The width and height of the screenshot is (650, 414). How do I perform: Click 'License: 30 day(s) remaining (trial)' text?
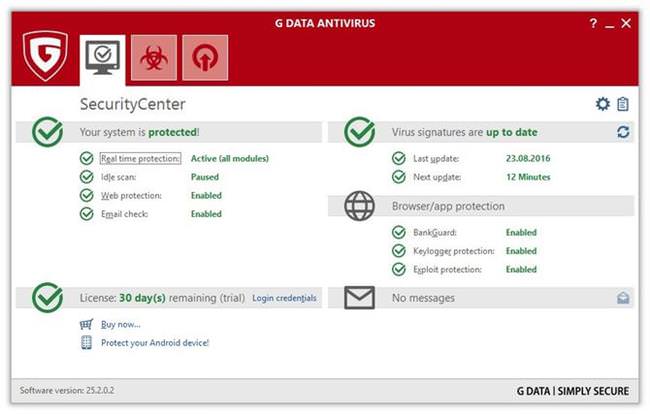(162, 298)
